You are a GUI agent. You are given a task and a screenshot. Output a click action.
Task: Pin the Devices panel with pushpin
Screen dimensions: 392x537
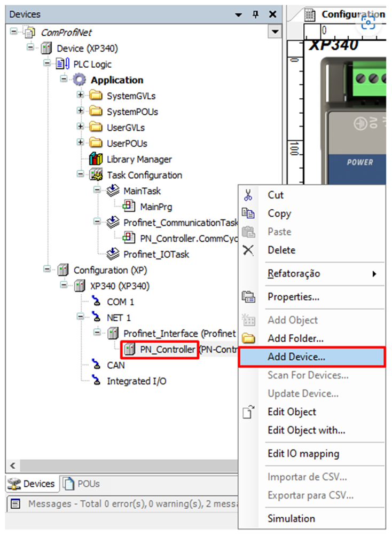tap(256, 14)
